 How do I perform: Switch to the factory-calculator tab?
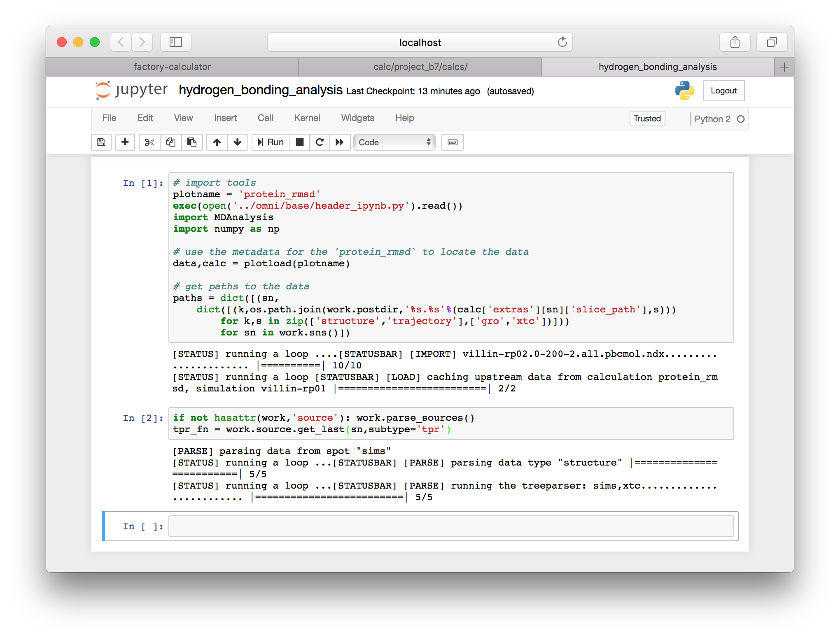coord(172,67)
